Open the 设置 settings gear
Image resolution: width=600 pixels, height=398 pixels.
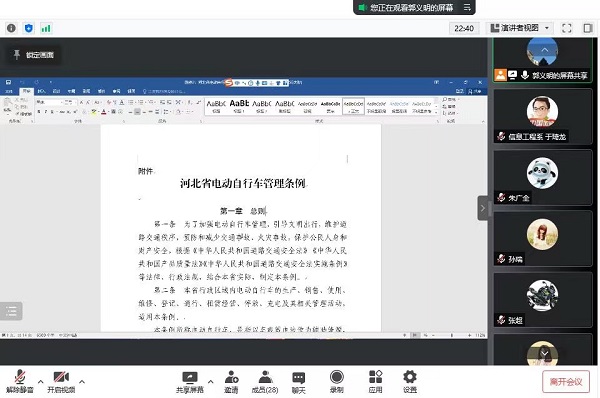(x=409, y=382)
